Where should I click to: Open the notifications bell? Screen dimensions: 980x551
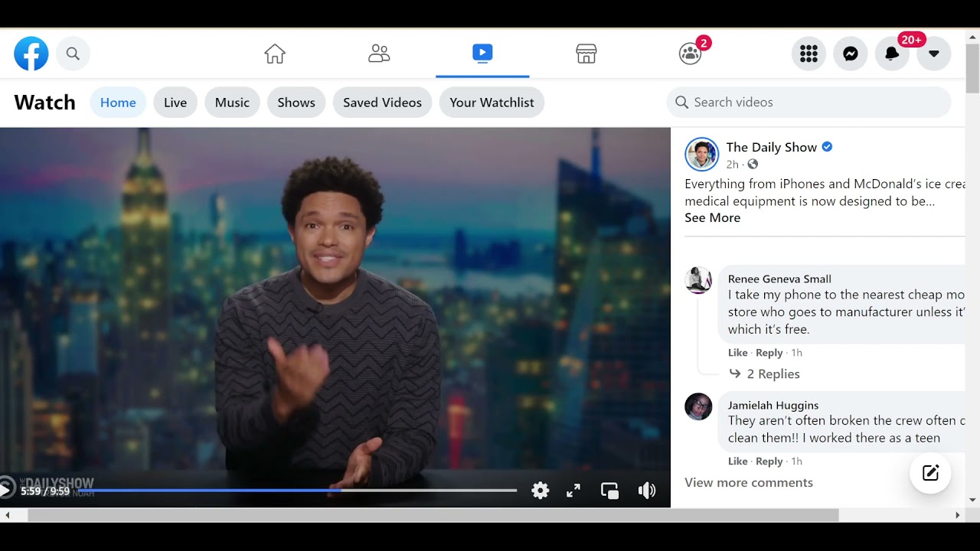coord(892,54)
